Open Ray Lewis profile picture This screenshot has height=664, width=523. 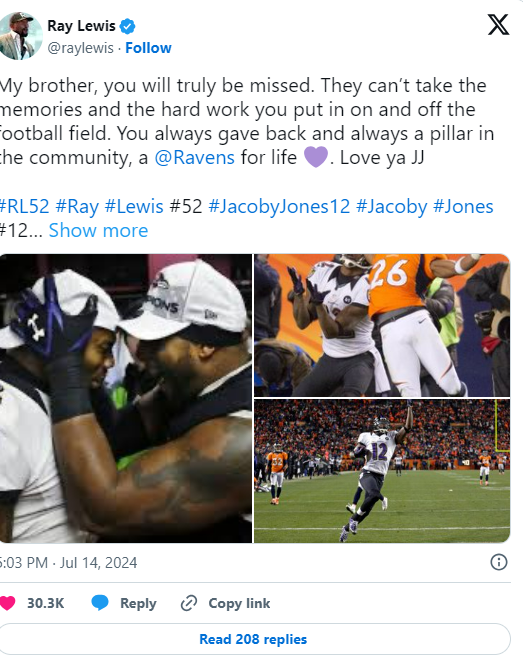click(x=19, y=36)
